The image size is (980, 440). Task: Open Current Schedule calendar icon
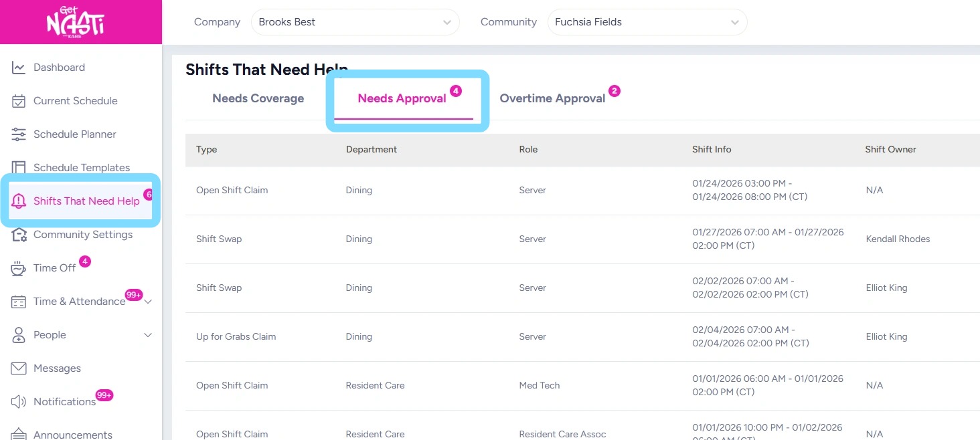coord(19,101)
